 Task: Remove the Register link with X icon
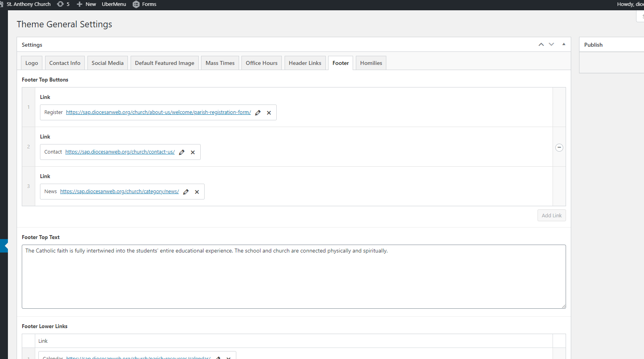(269, 113)
